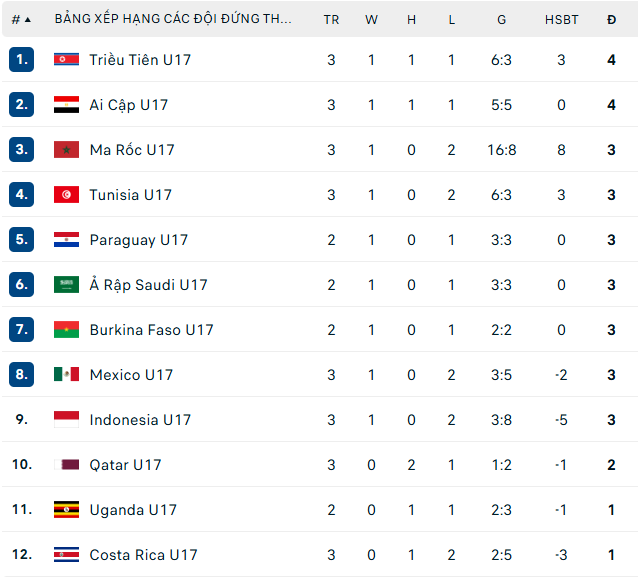Sort table by HSBT column header
This screenshot has height=578, width=638.
point(561,19)
